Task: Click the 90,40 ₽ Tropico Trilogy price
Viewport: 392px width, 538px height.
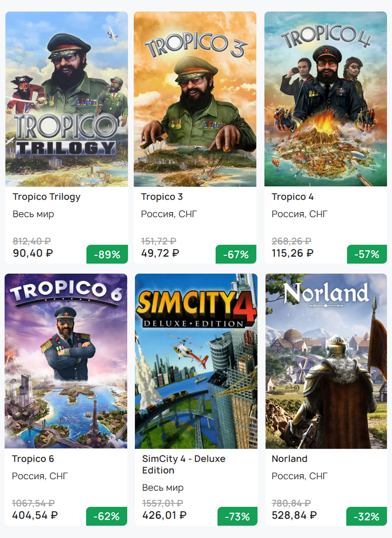Action: [x=33, y=254]
